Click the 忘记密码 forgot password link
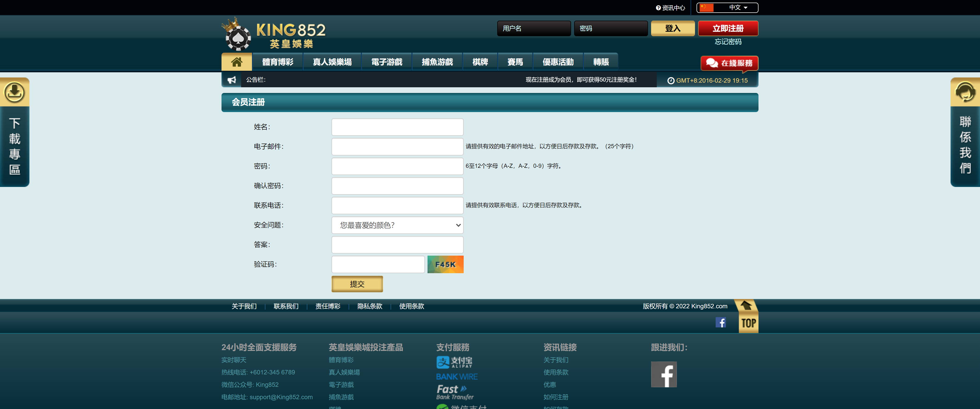 pyautogui.click(x=728, y=42)
